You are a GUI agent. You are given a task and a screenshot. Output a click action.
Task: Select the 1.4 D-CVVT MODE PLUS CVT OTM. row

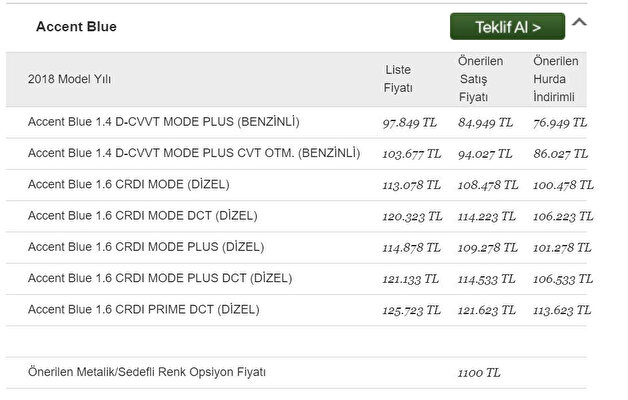point(194,154)
